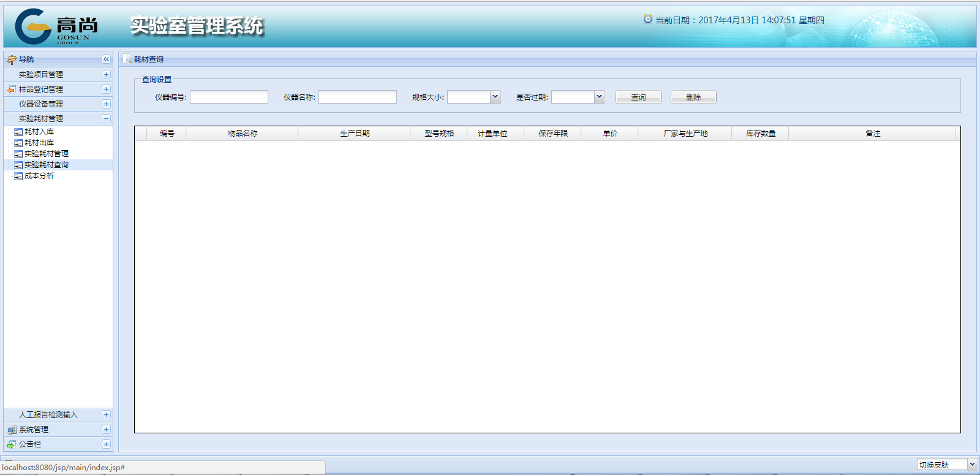Click the clock icon beside current date
The height and width of the screenshot is (475, 980).
click(x=647, y=20)
